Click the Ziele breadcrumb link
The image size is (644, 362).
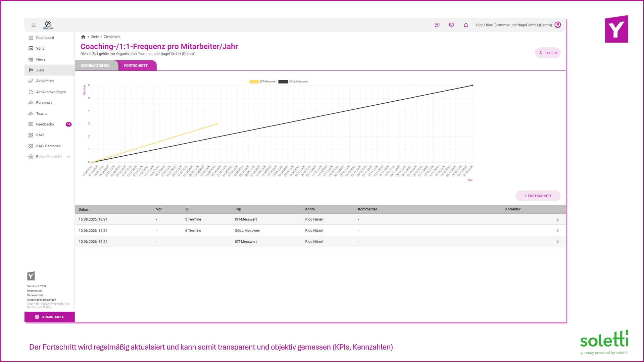point(95,37)
